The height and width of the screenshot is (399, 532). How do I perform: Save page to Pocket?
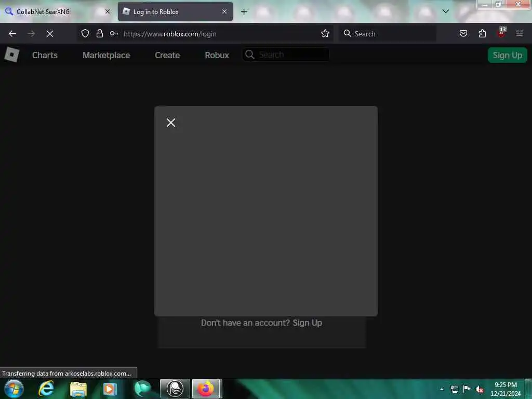(463, 33)
